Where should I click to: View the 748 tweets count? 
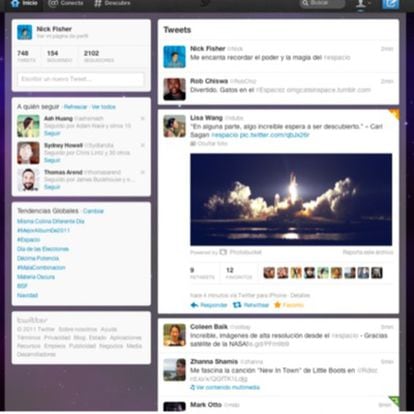pyautogui.click(x=26, y=56)
